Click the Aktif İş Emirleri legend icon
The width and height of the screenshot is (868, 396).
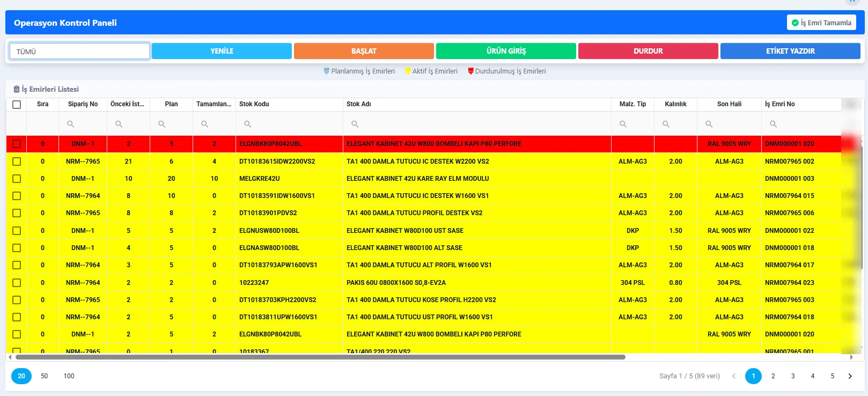point(408,71)
